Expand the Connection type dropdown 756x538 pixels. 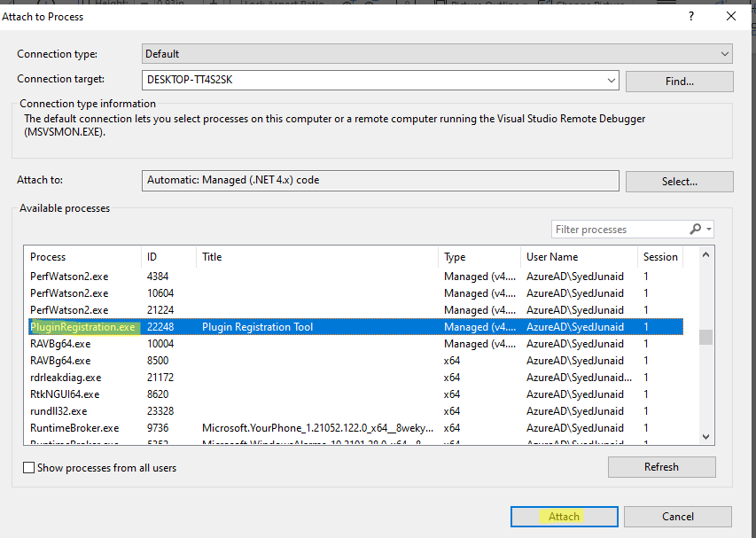725,54
